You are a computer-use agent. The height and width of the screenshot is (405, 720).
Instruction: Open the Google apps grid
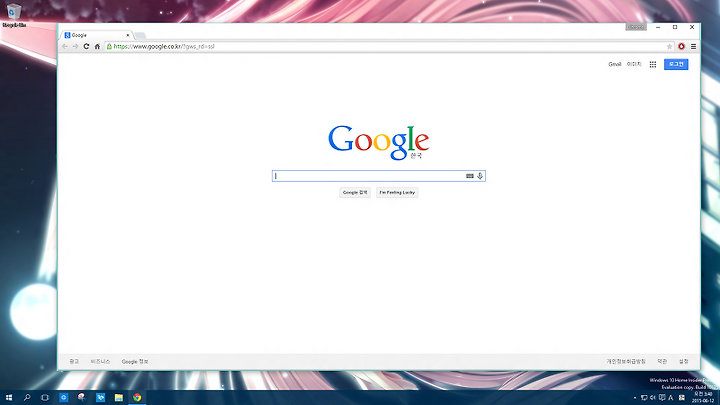click(653, 65)
